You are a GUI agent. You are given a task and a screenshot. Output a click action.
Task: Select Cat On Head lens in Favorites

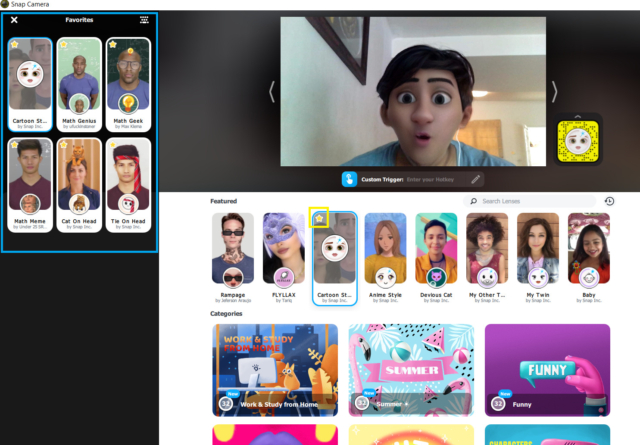click(x=79, y=185)
